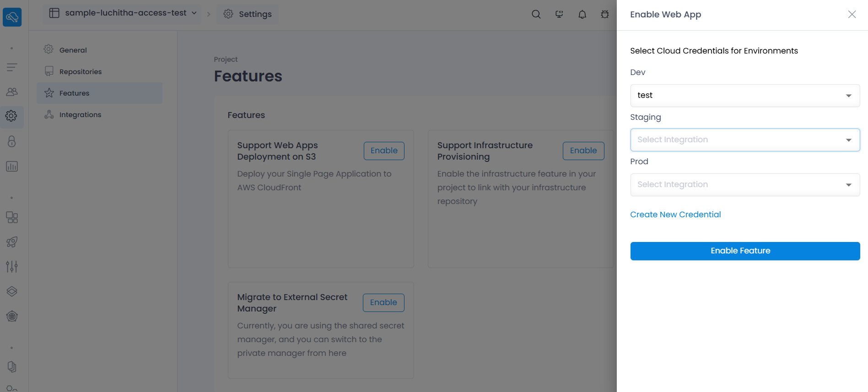The width and height of the screenshot is (868, 392).
Task: Open the rocket deployments icon in sidebar
Action: 12,242
